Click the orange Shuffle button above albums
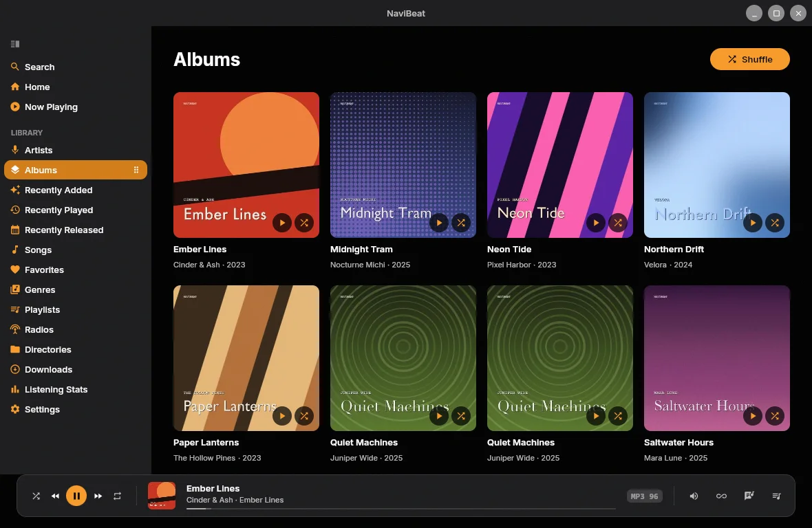 [x=749, y=59]
